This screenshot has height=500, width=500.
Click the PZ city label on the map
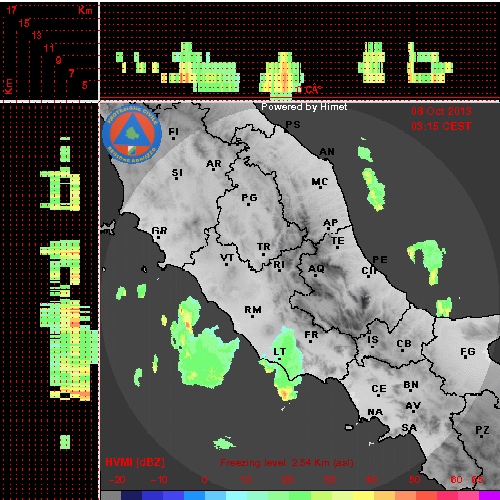[482, 430]
